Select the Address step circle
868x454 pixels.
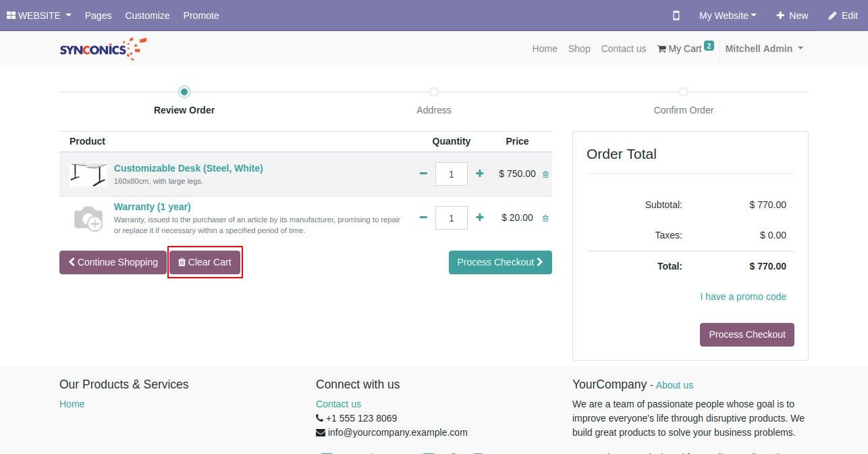tap(434, 92)
